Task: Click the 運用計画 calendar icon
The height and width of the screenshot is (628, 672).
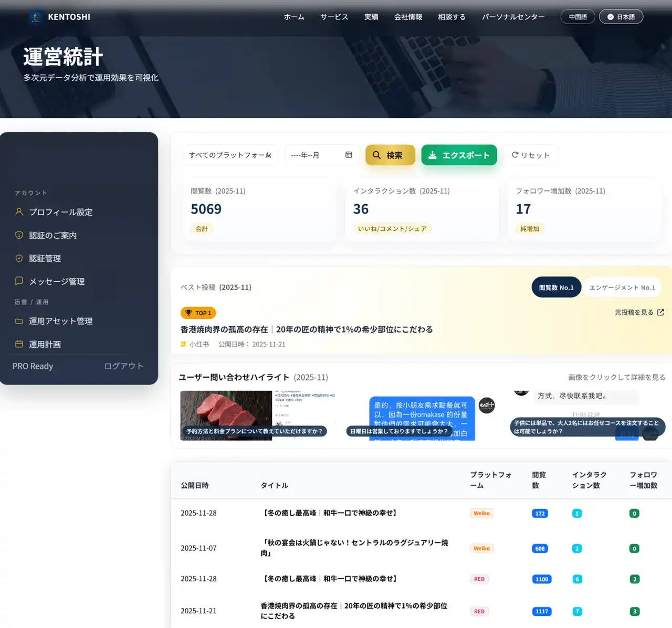Action: pos(19,344)
